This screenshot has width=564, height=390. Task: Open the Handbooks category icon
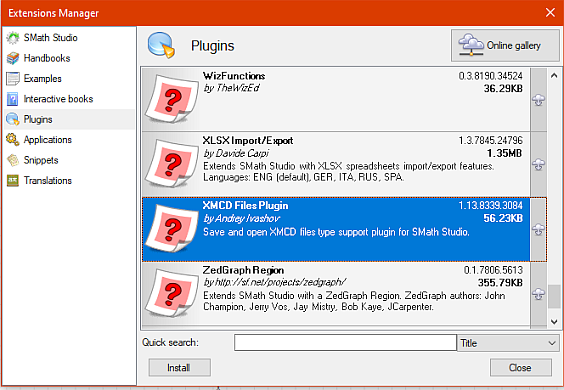pyautogui.click(x=13, y=58)
